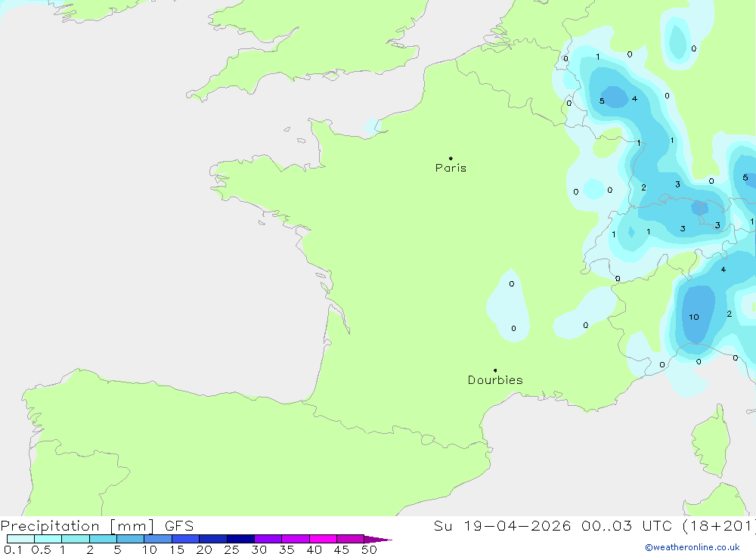Pick the 25–30 mm dark navy legend swatch

240,539
